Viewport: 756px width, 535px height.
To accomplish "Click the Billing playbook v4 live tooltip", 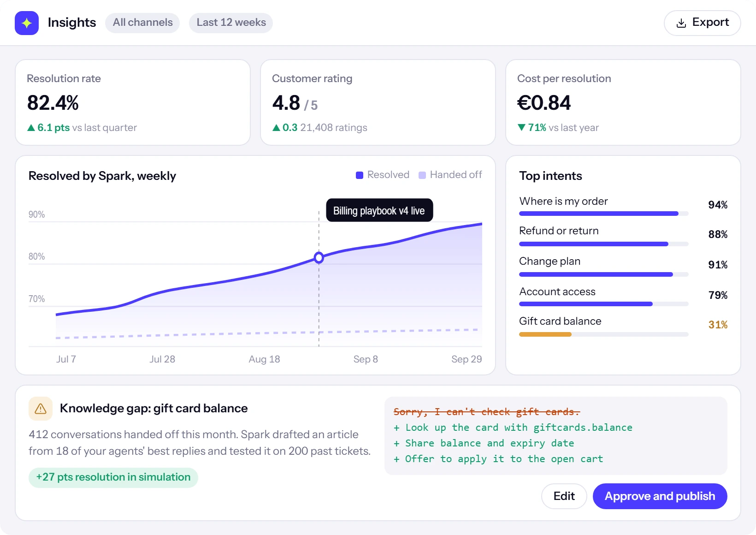I will pyautogui.click(x=379, y=210).
